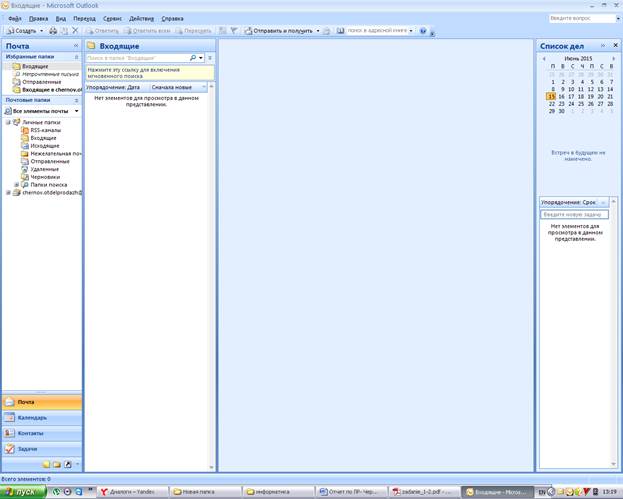Click the Shortcuts icon in navigation bottom
Screen dimensions: 623x499
(68, 464)
